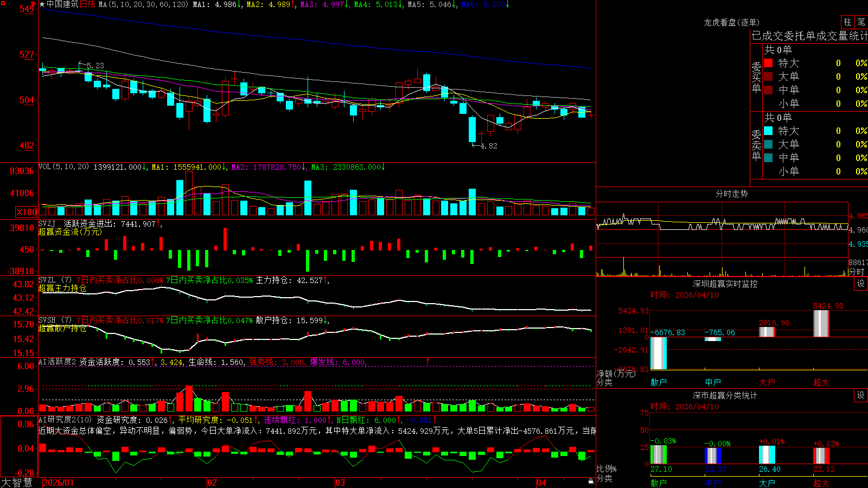Select the SVZJ indicator label
This screenshot has width=868, height=488.
(47, 223)
